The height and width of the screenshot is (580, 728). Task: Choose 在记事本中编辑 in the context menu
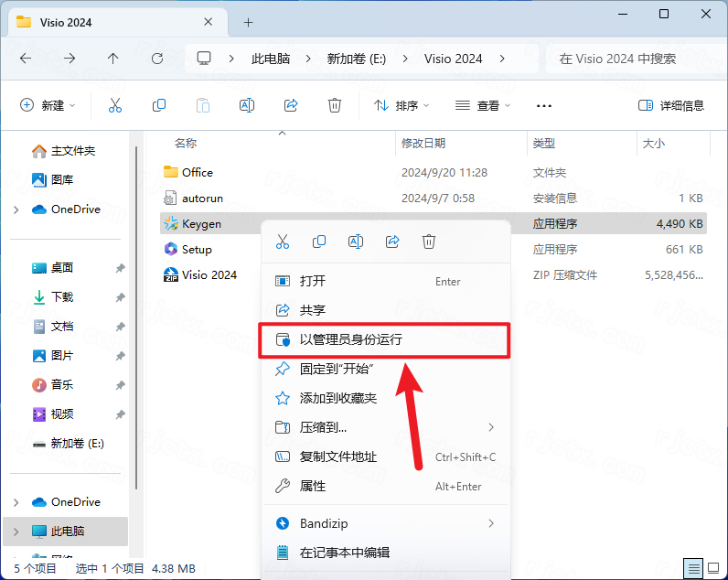click(x=386, y=553)
